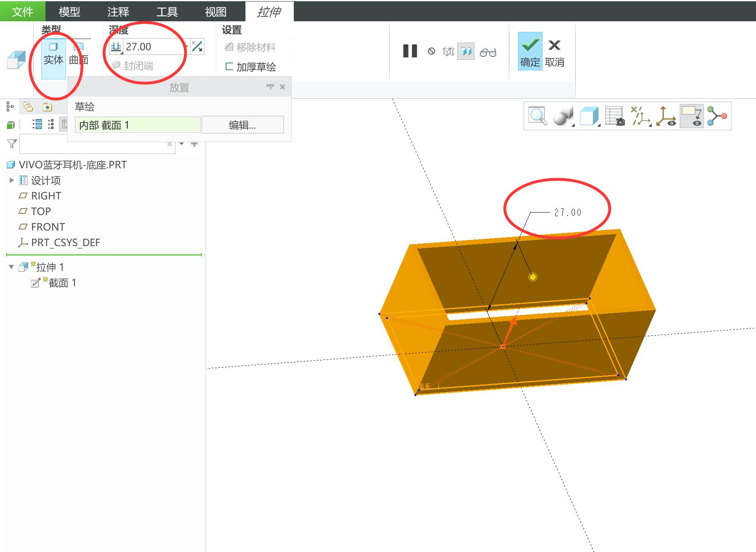Open the depth option type dropdown

pyautogui.click(x=116, y=47)
